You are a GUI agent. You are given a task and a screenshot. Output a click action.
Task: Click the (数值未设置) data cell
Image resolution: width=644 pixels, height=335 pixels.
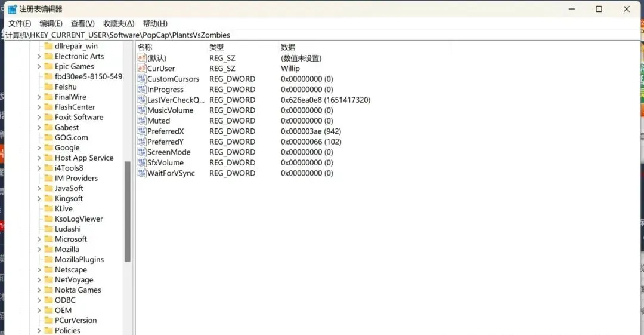301,58
